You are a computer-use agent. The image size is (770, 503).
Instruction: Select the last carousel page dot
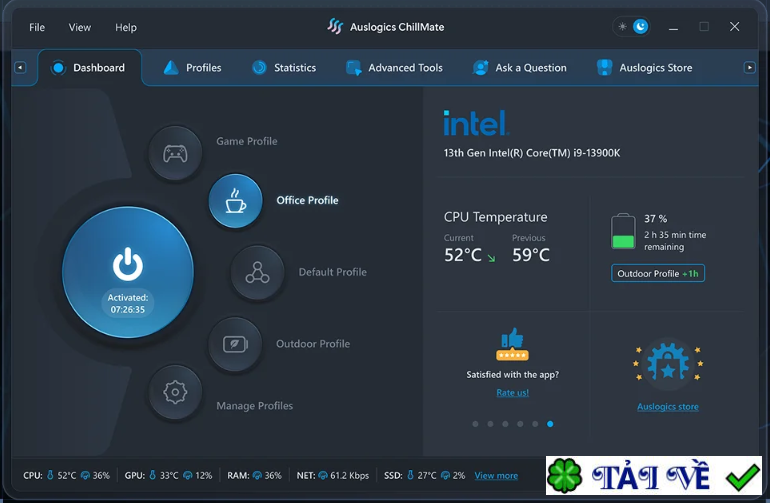pyautogui.click(x=550, y=424)
